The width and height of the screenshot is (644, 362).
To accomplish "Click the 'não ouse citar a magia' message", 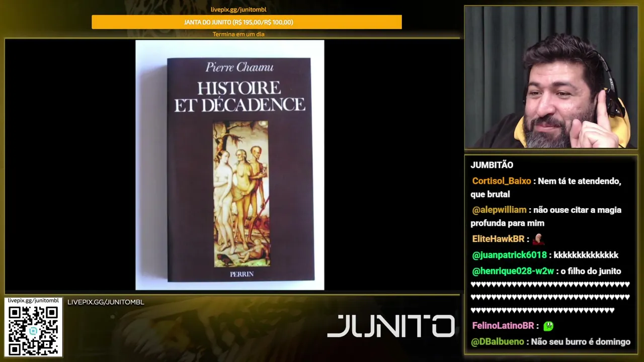I will (546, 216).
